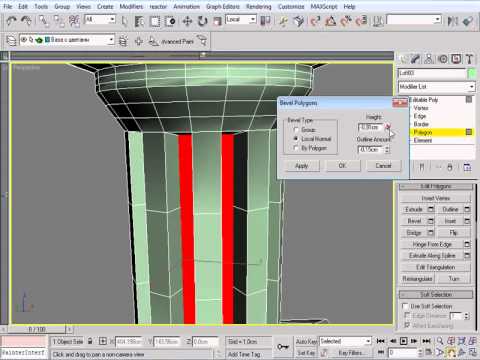The width and height of the screenshot is (480, 360).
Task: Open the Create command panel tab
Action: (x=404, y=59)
